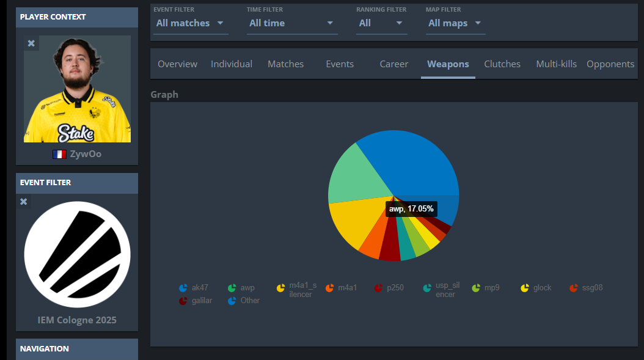Click the orange m4a1 pie slice

click(375, 243)
